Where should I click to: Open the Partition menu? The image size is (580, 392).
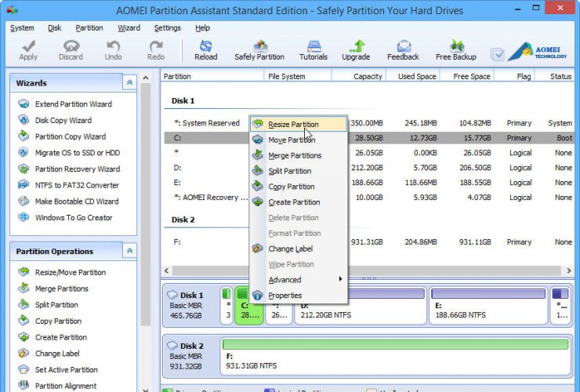(x=89, y=27)
